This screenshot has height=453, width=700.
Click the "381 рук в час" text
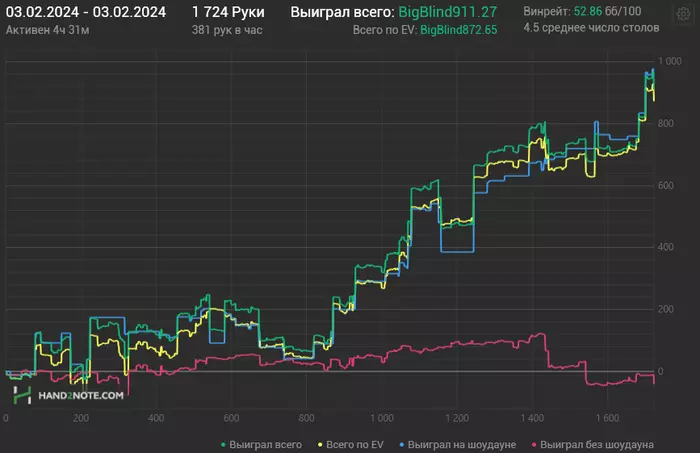227,30
